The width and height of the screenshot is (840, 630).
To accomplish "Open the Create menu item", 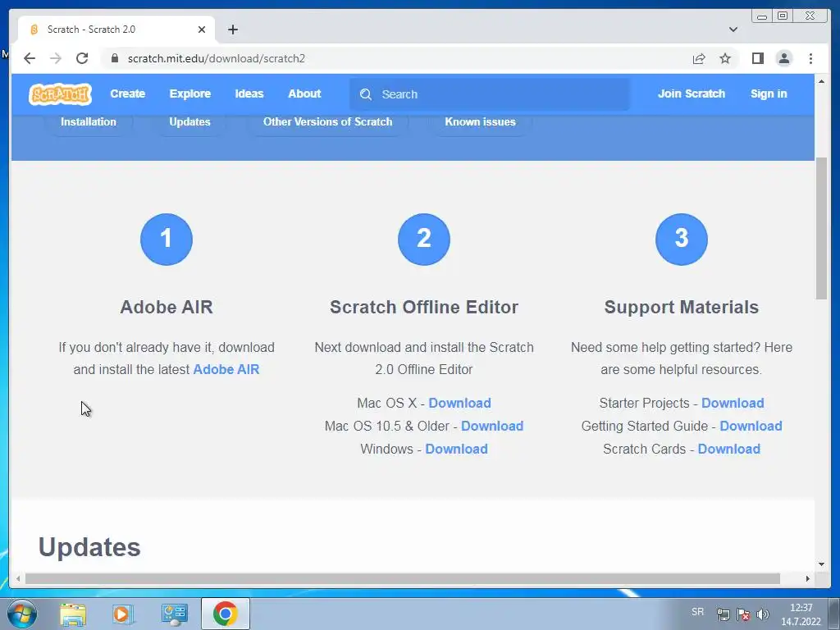I will click(x=127, y=94).
